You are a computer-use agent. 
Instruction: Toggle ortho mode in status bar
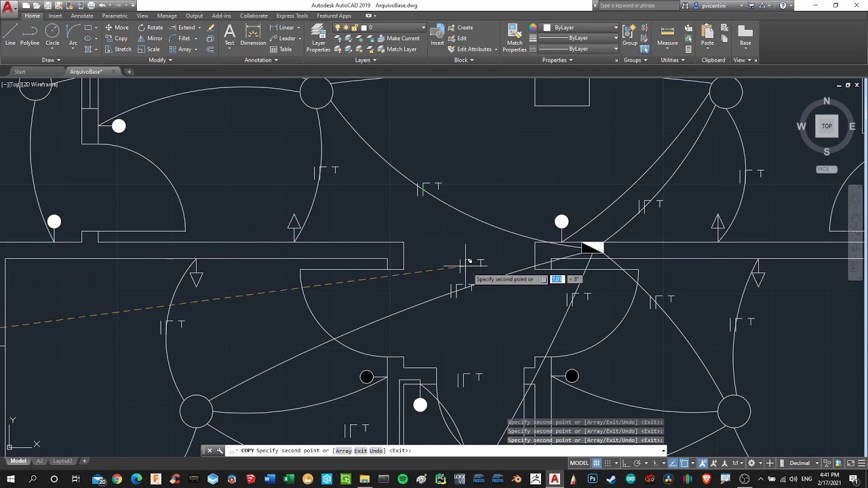click(626, 463)
